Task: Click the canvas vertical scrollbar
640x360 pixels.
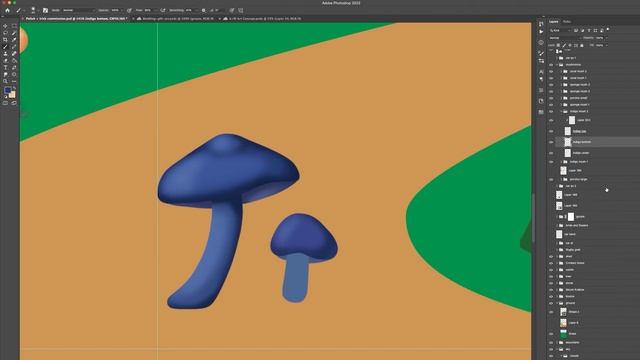Action: 533,218
